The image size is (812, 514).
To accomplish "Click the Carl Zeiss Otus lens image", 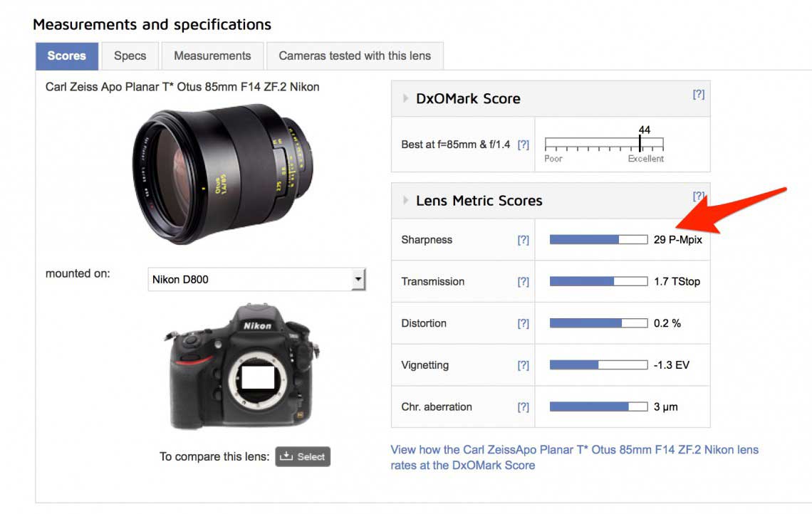I will coord(222,173).
